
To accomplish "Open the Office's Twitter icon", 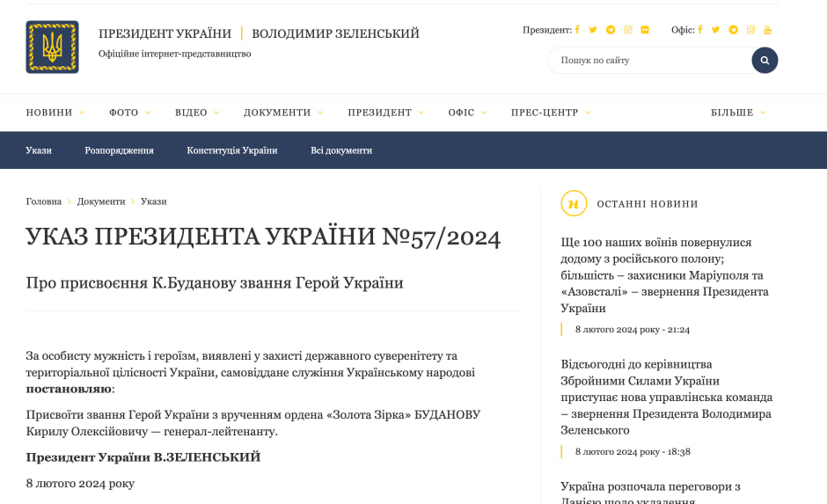I will tap(715, 30).
